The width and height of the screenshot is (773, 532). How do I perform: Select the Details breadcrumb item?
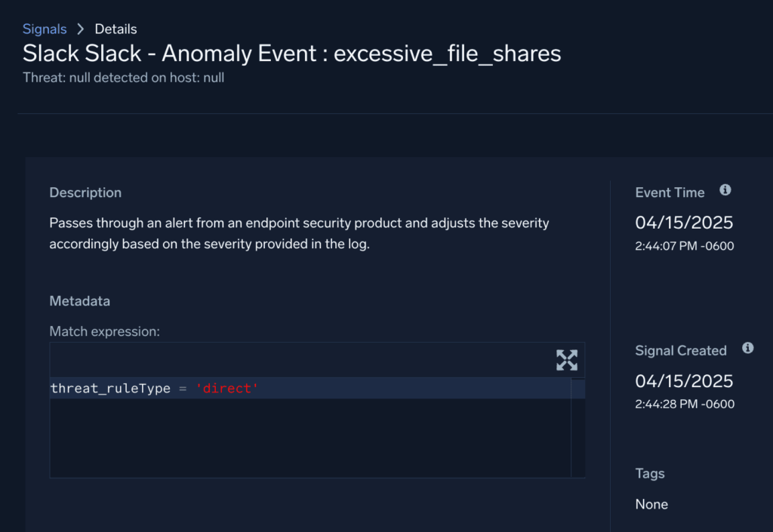click(115, 29)
